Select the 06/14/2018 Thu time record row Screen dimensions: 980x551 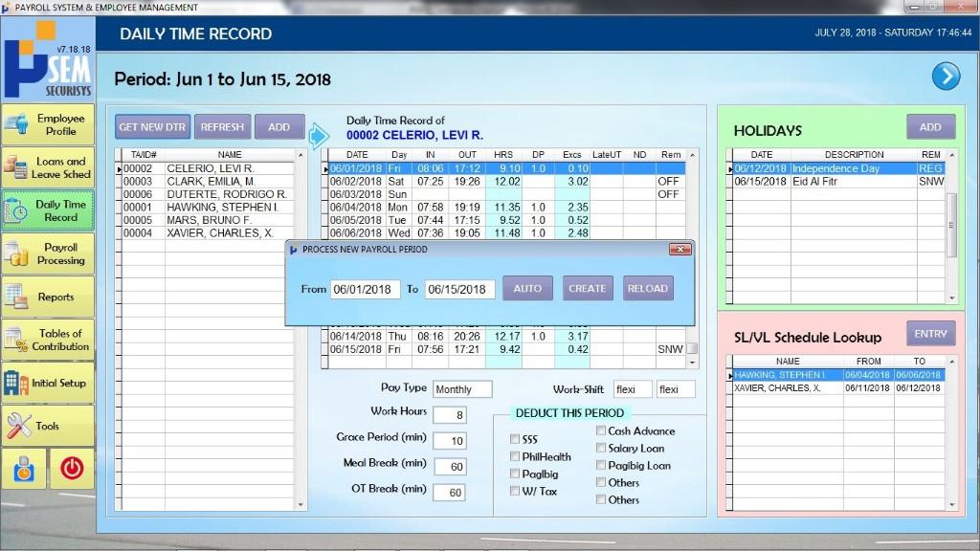point(506,336)
